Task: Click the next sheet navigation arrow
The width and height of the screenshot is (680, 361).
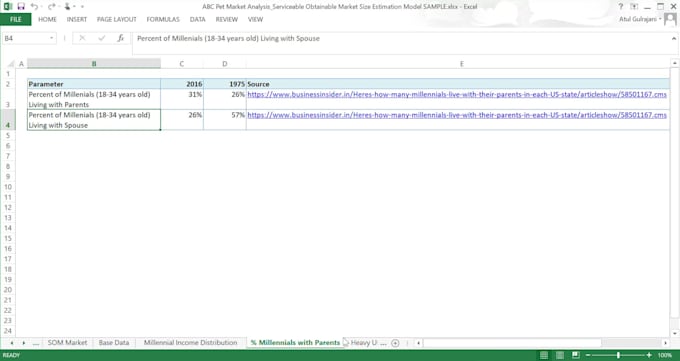Action: pos(23,343)
